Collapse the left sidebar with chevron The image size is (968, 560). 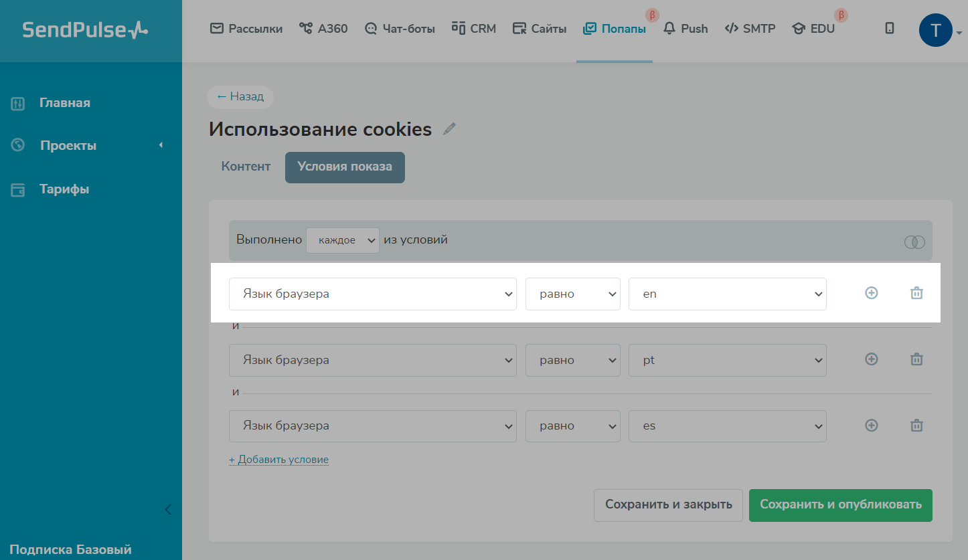168,510
